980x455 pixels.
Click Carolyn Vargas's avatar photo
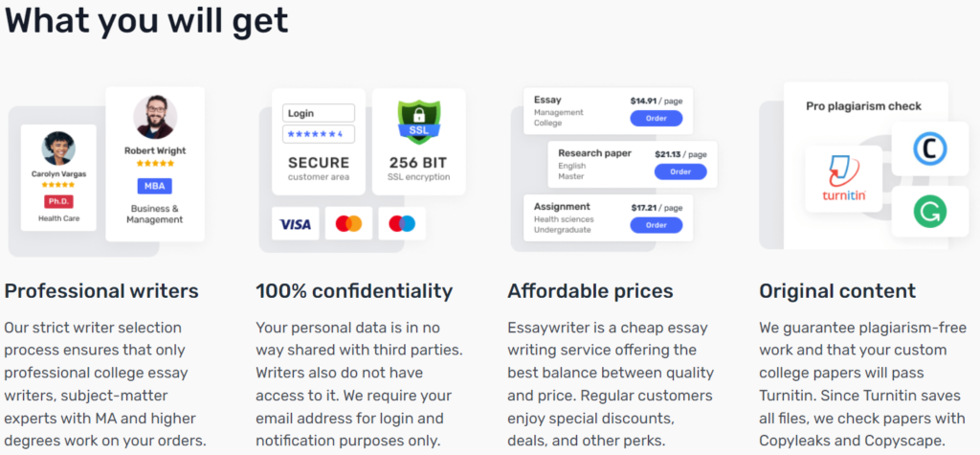pos(58,148)
